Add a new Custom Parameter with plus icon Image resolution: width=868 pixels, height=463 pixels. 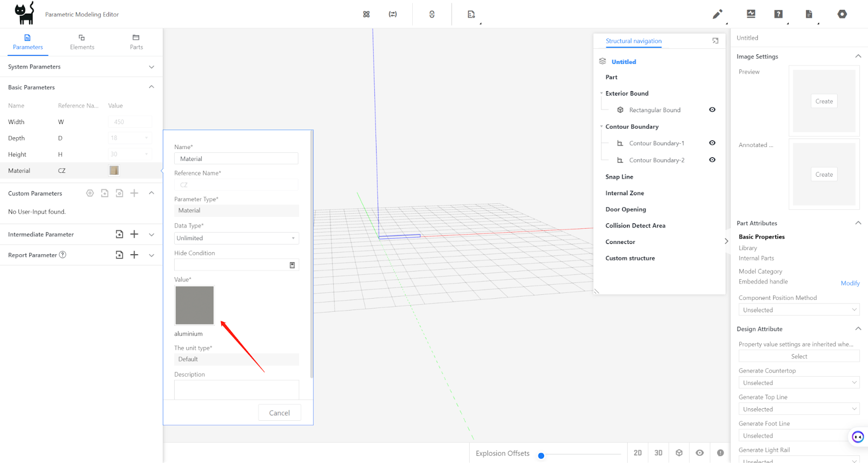[134, 193]
